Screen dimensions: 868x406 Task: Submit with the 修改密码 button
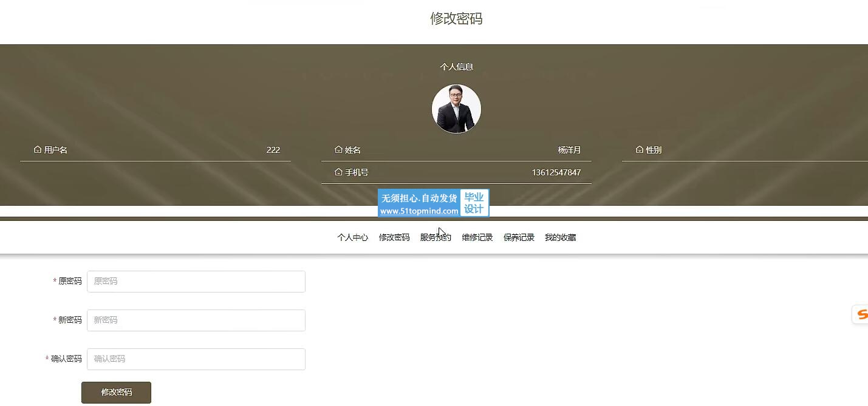pyautogui.click(x=116, y=393)
